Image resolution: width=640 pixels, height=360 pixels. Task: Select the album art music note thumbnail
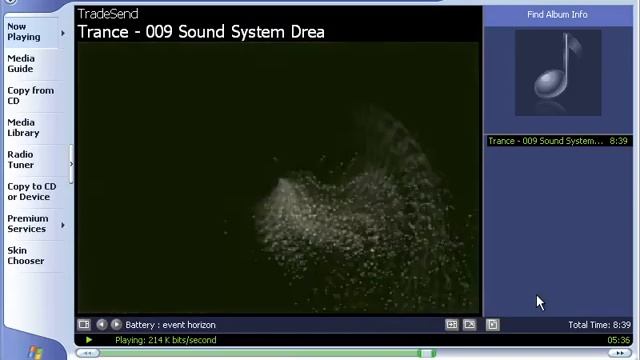coord(558,73)
